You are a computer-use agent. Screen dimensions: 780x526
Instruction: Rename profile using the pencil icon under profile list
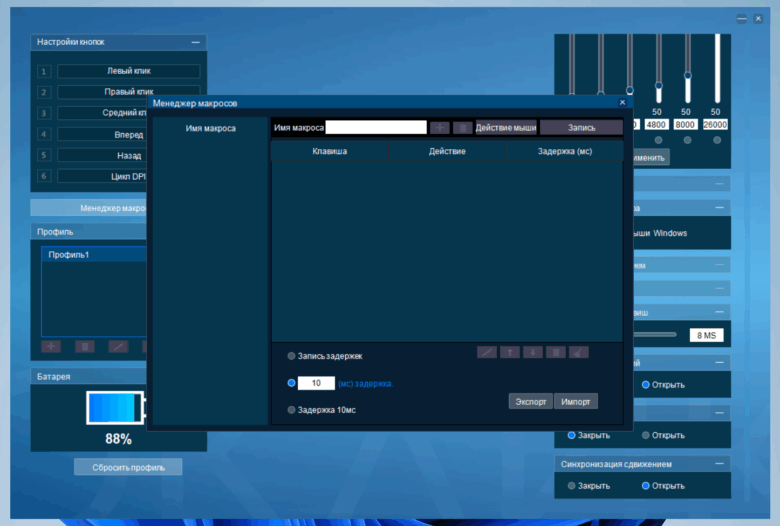coord(118,346)
